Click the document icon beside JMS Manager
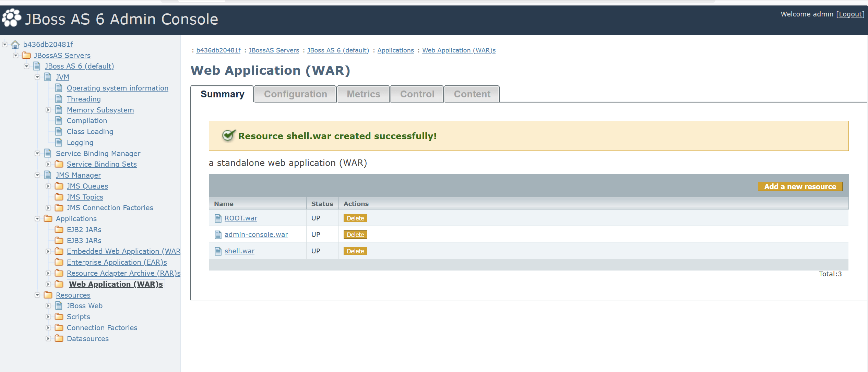This screenshot has width=868, height=372. pos(48,175)
